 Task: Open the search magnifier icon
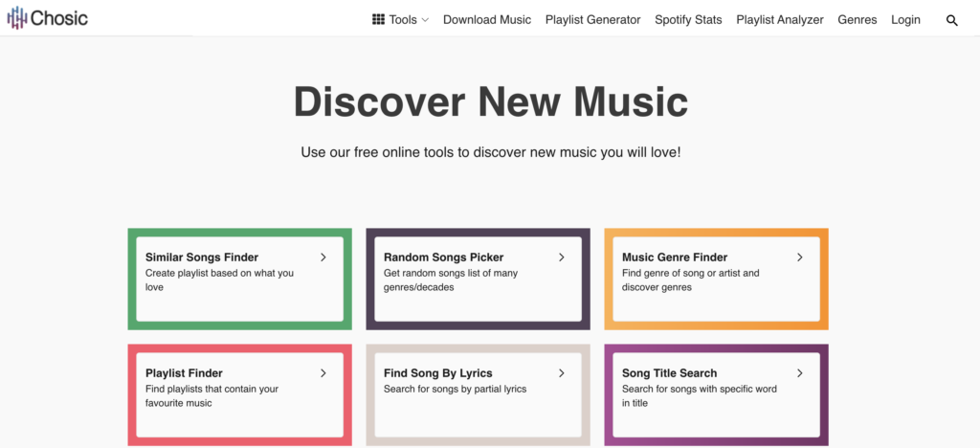point(952,21)
